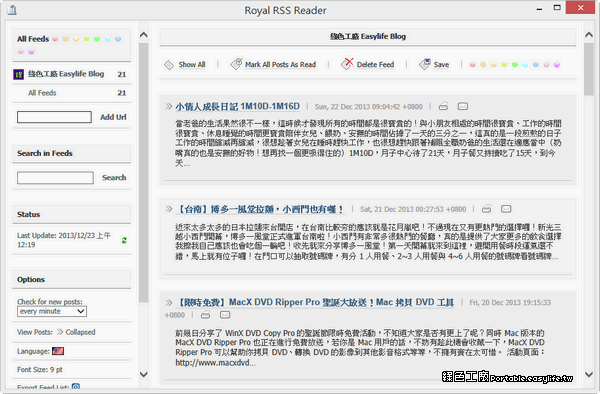Pick red color tag in feed toolbar
This screenshot has width=600, height=394.
click(x=473, y=65)
